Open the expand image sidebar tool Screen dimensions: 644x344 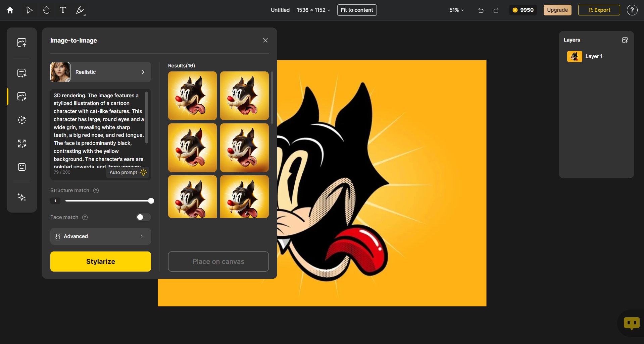tap(22, 144)
